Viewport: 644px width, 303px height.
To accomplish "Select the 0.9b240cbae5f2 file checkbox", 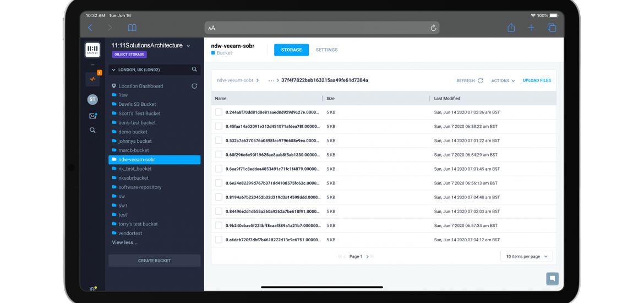I will pos(219,225).
